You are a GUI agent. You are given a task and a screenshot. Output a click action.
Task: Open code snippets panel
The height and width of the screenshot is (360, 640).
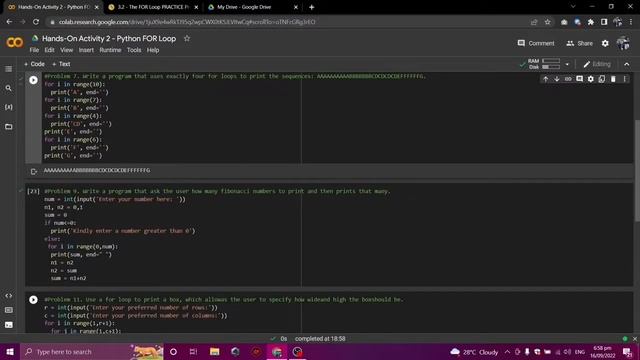pyautogui.click(x=9, y=296)
